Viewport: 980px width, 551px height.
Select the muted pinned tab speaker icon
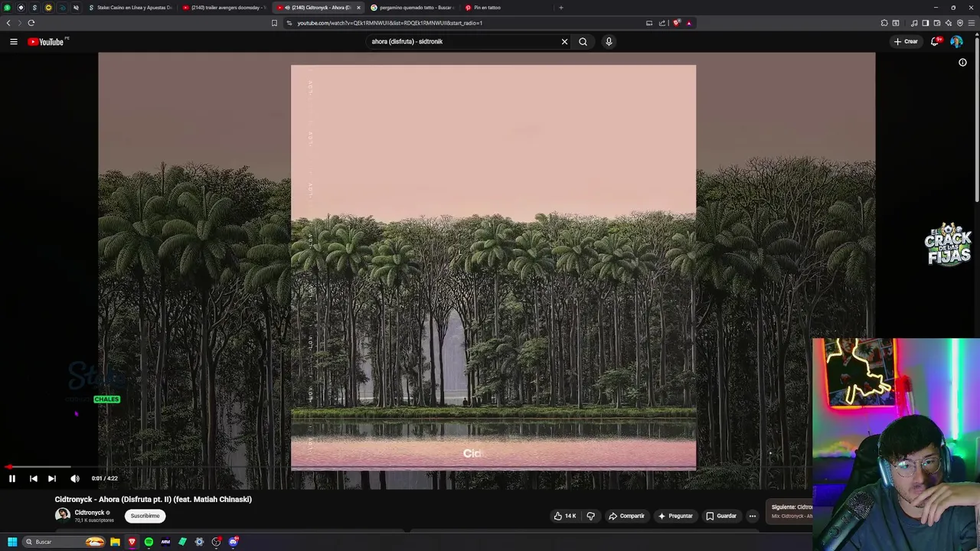click(75, 8)
